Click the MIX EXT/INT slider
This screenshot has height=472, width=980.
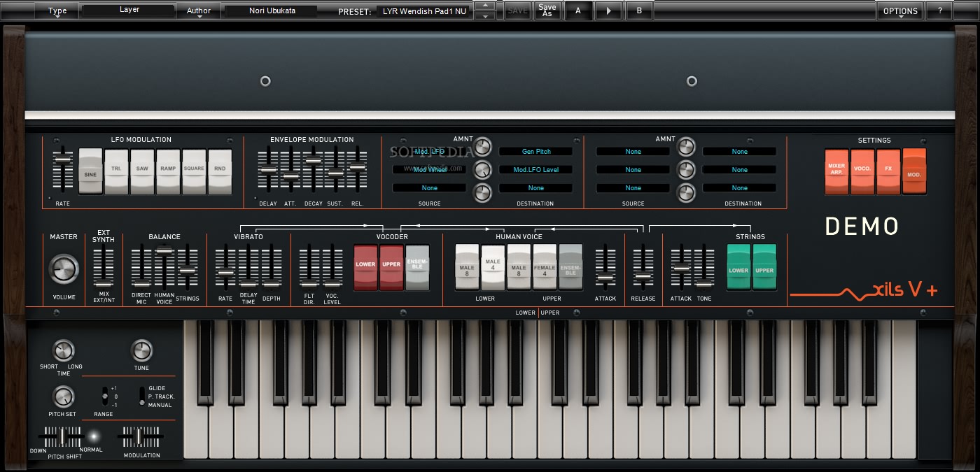coord(104,266)
